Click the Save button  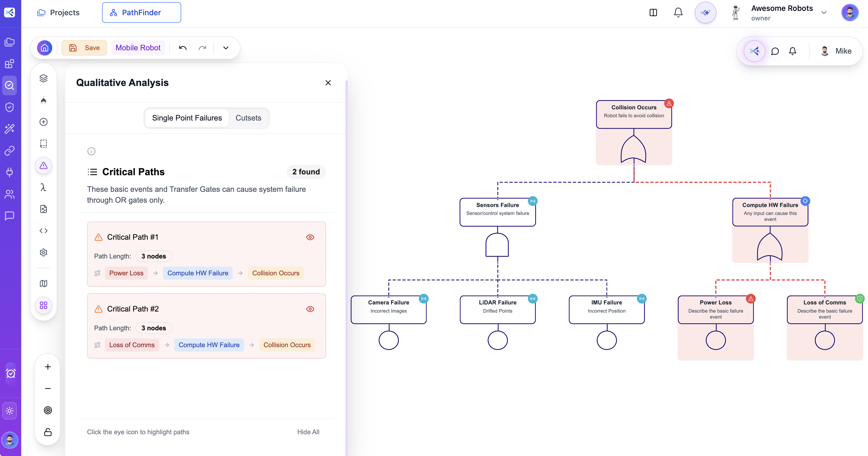84,48
